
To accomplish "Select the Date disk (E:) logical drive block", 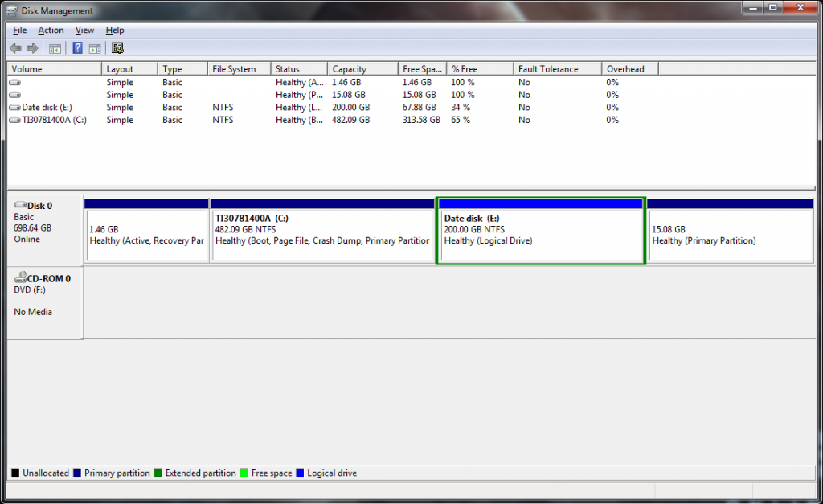I will [x=540, y=235].
